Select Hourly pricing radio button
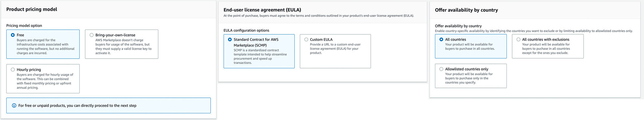This screenshot has height=120, width=644. tap(13, 70)
